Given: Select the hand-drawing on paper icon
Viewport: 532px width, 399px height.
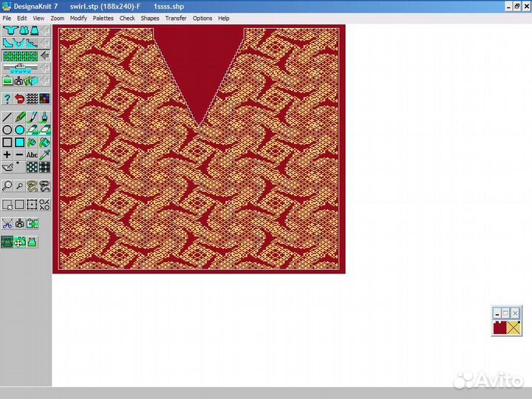Looking at the screenshot, I should click(7, 167).
